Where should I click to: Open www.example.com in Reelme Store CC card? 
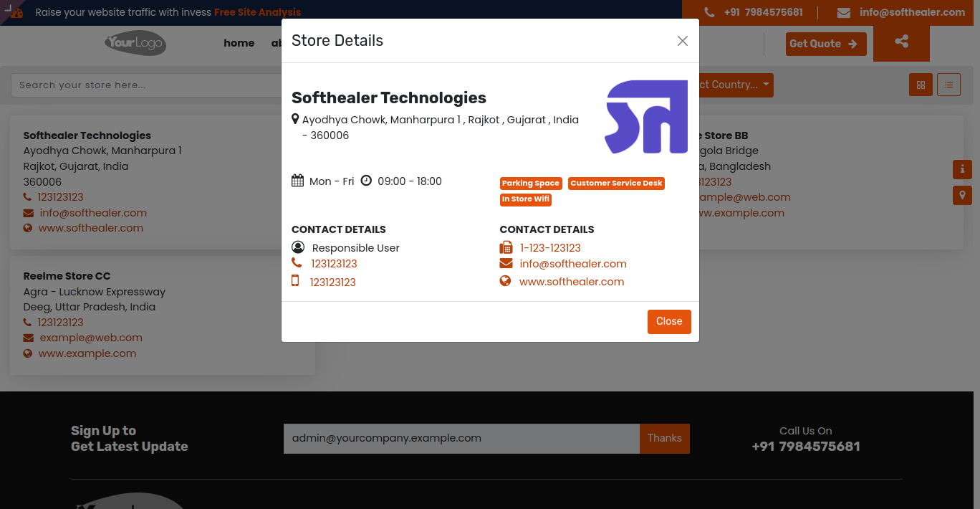(87, 353)
